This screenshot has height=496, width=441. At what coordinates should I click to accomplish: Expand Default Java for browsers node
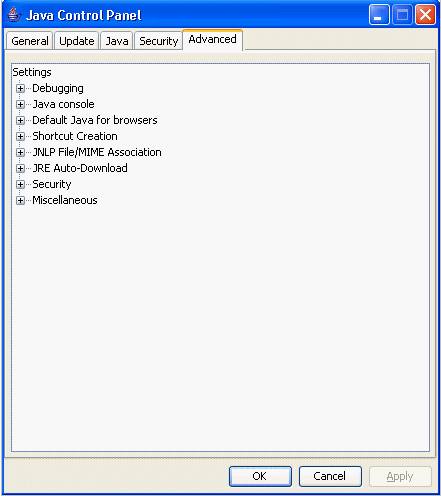20,120
